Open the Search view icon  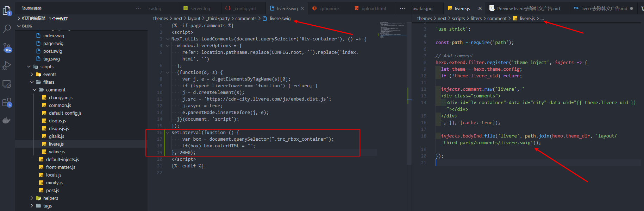[7, 29]
